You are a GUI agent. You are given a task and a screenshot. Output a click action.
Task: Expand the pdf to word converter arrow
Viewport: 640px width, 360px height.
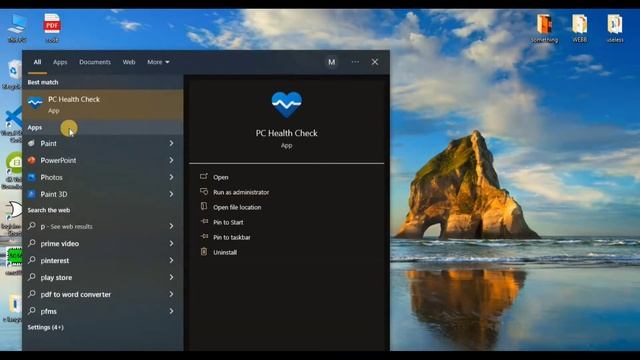[171, 294]
